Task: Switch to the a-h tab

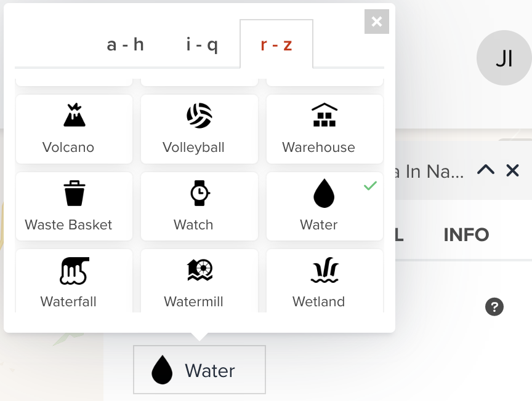Action: pyautogui.click(x=126, y=44)
